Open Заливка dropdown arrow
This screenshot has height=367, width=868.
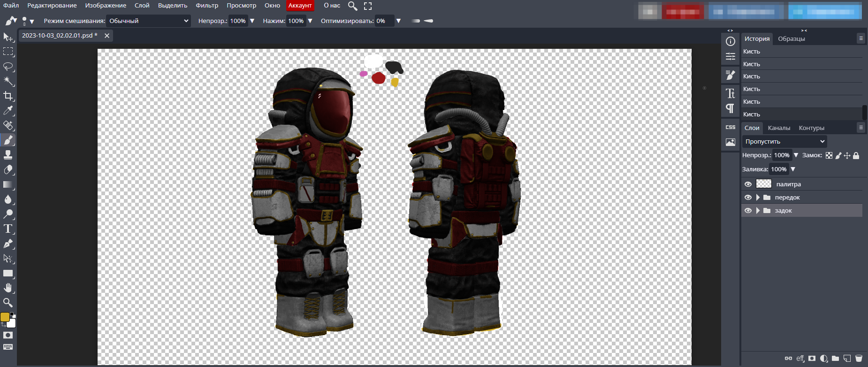(793, 169)
